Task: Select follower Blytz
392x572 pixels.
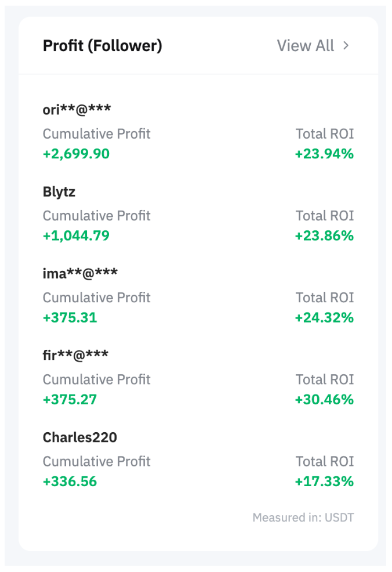Action: click(x=59, y=191)
